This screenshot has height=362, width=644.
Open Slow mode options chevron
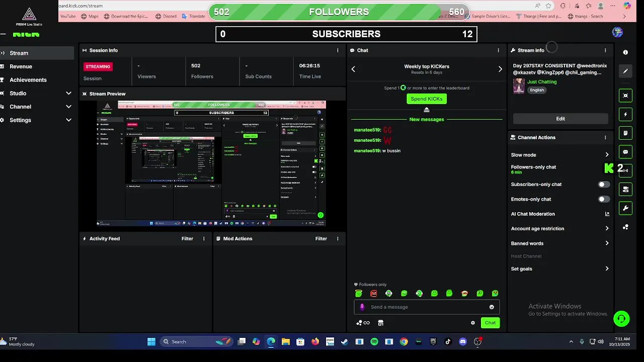(607, 155)
